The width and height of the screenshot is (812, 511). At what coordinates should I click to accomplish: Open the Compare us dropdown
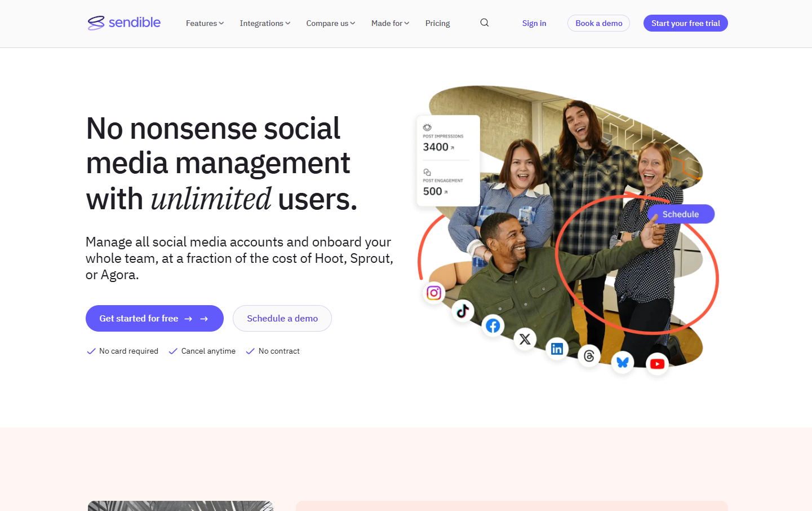(331, 23)
